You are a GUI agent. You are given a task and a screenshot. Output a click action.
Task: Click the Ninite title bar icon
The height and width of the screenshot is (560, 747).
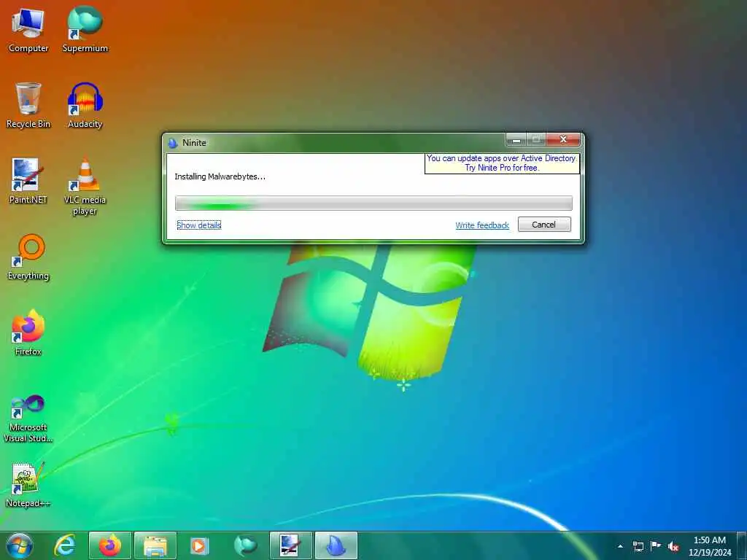pos(173,142)
